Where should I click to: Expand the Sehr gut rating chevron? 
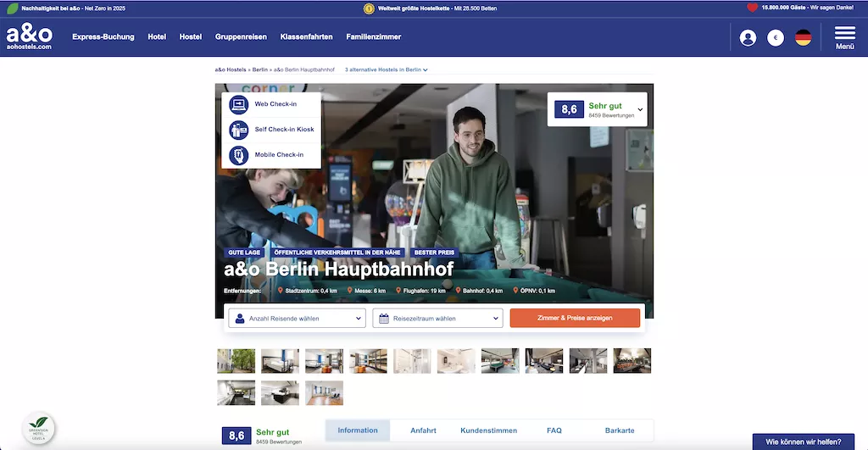640,109
